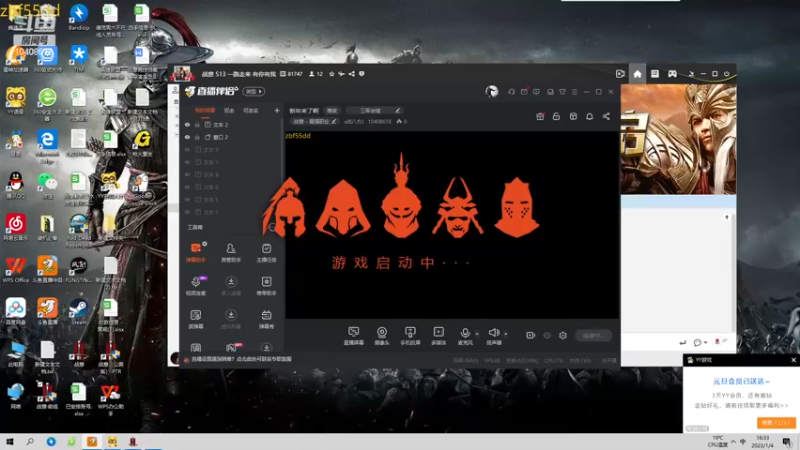Open the 视频连麦 tool
The height and width of the screenshot is (450, 800).
click(196, 285)
